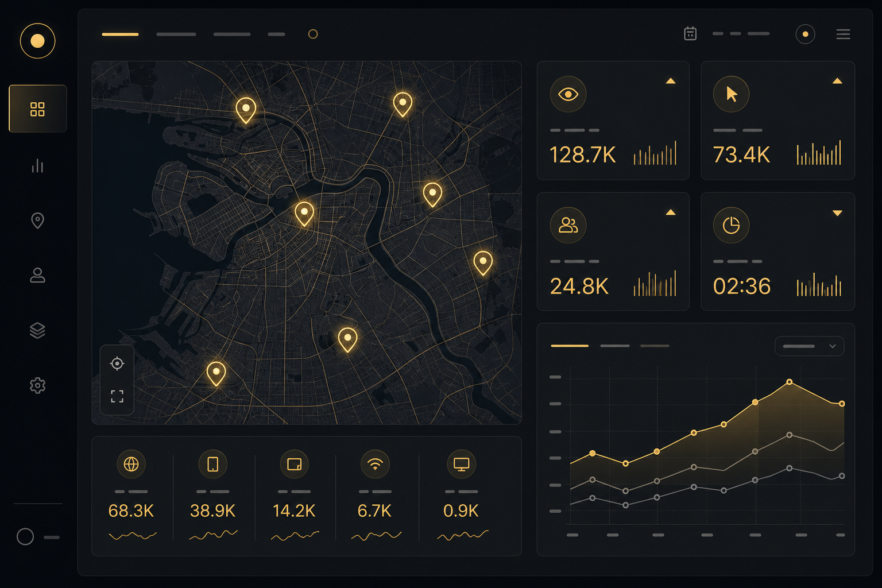Open the dashboard grid icon in sidebar
This screenshot has width=882, height=588.
[x=37, y=109]
